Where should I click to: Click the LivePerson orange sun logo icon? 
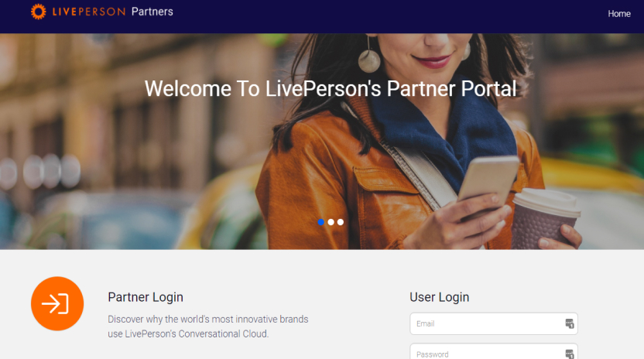pyautogui.click(x=38, y=12)
